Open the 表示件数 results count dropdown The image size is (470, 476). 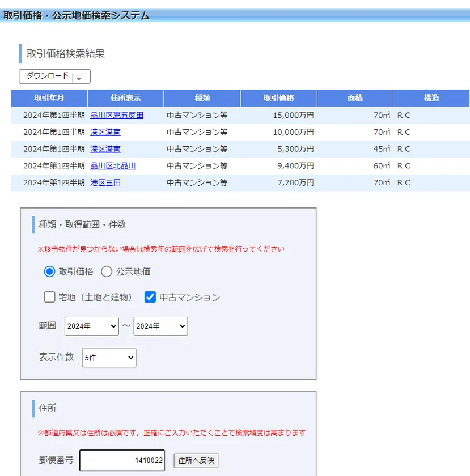click(108, 358)
